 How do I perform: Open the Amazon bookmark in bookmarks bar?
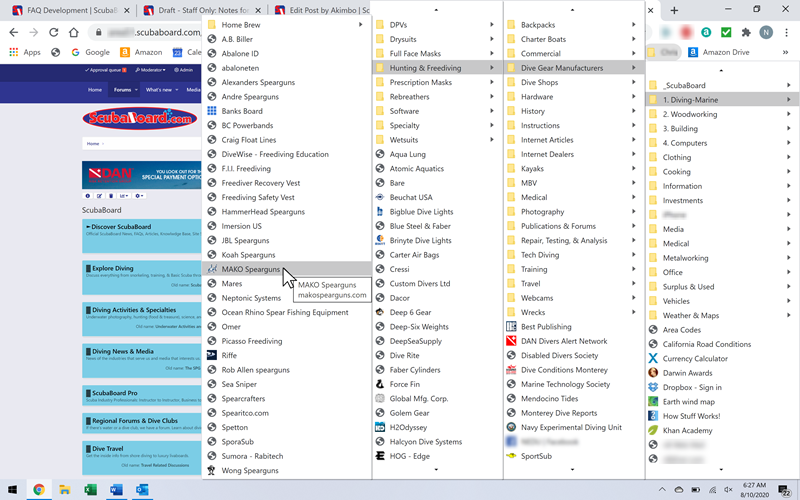pos(141,52)
